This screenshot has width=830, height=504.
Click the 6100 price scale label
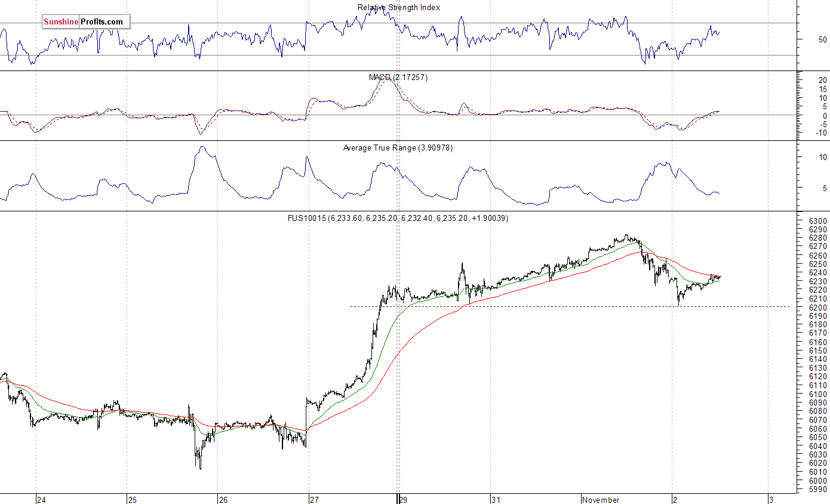pos(817,394)
